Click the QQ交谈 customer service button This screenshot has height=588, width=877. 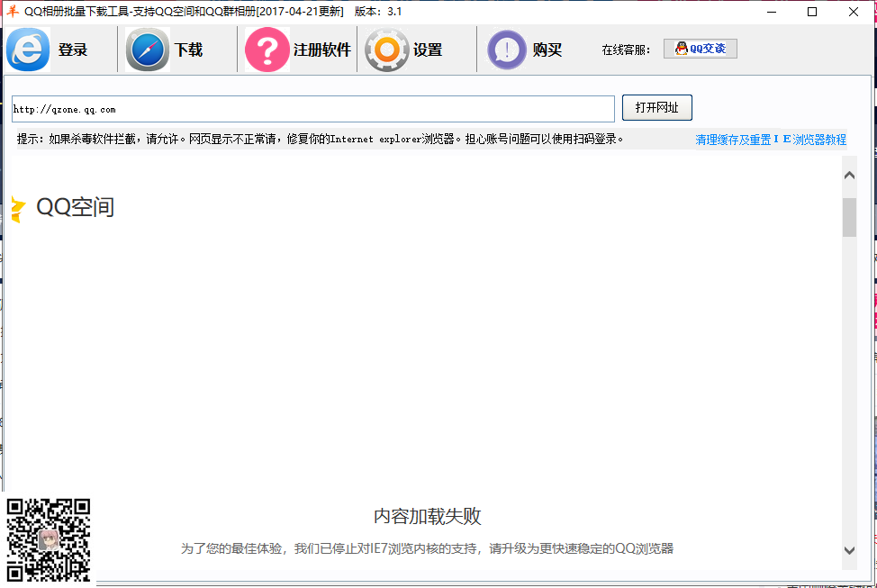point(701,48)
